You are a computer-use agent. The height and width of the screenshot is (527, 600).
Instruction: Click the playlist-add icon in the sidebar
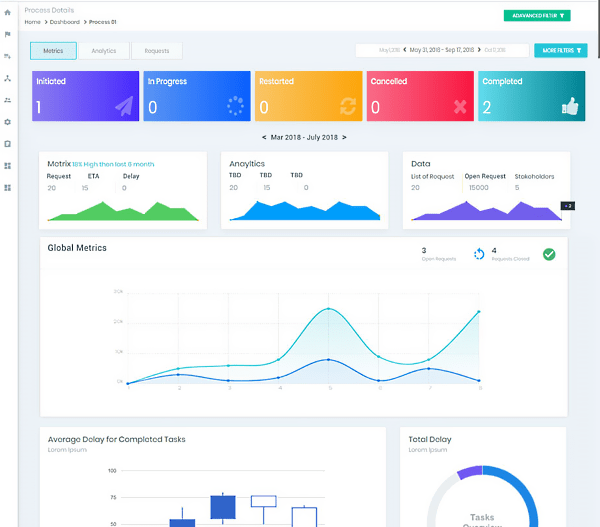(x=8, y=56)
